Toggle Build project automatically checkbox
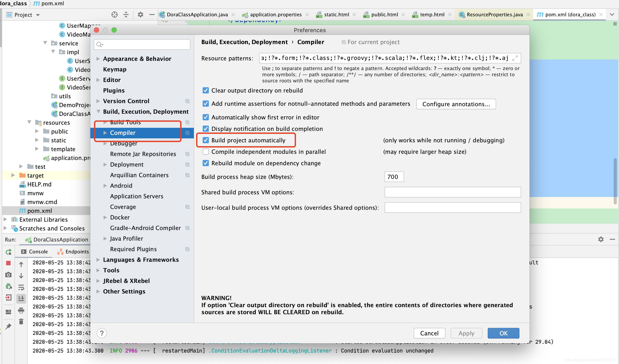The image size is (619, 364). click(206, 140)
